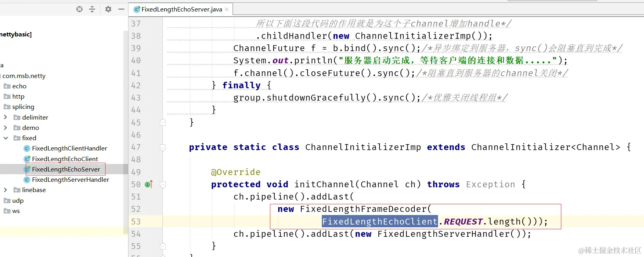Screen dimensions: 644x257
Task: Click the udp folder icon
Action: pyautogui.click(x=7, y=200)
